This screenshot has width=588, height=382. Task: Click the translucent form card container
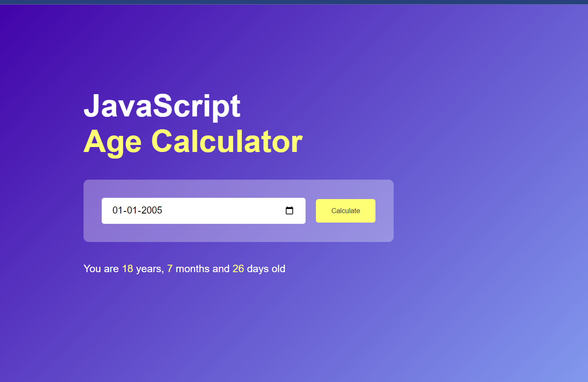239,233
